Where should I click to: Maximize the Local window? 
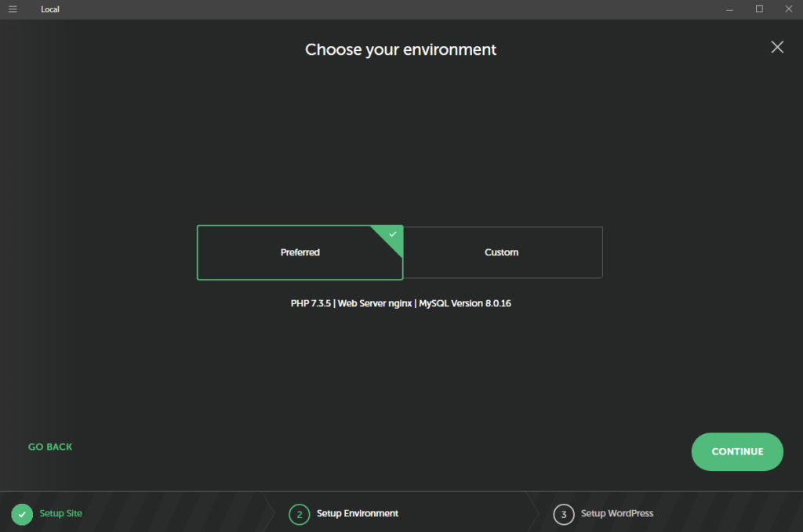pyautogui.click(x=759, y=9)
